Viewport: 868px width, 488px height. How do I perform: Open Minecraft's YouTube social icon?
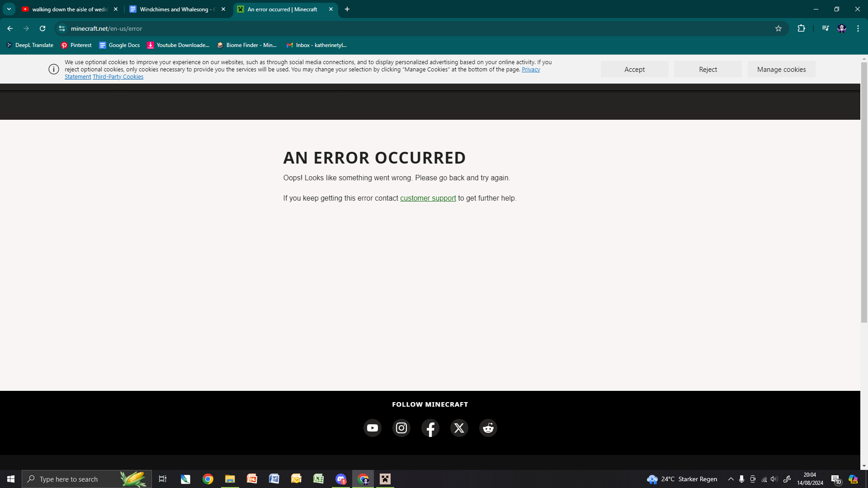click(x=372, y=428)
